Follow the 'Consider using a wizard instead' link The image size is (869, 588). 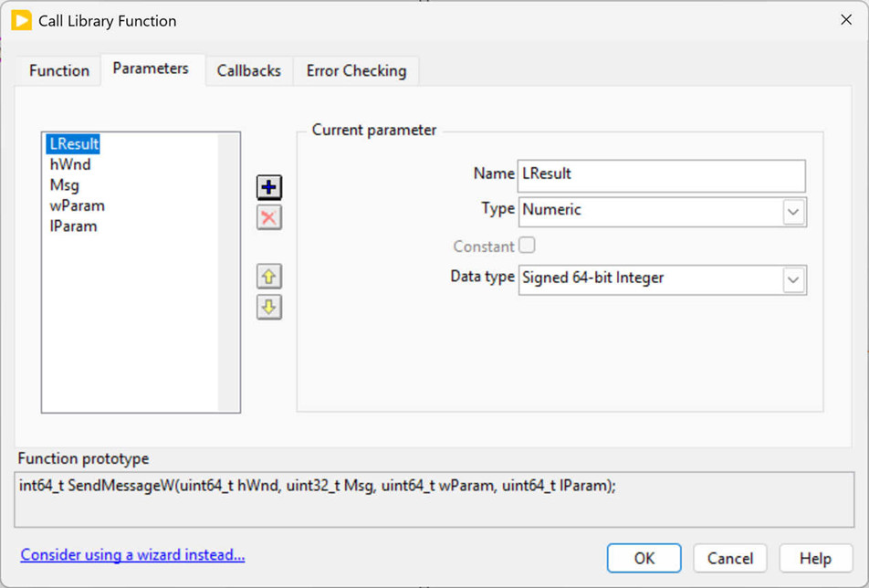[x=132, y=555]
